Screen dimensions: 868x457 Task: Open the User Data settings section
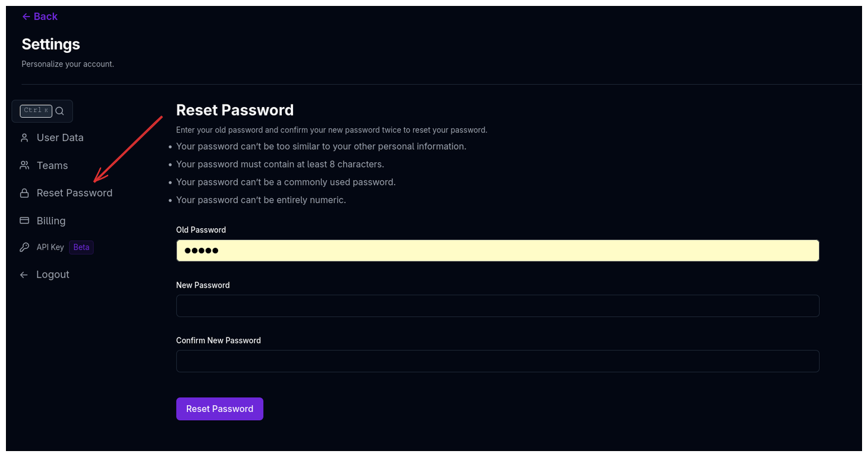click(x=59, y=137)
